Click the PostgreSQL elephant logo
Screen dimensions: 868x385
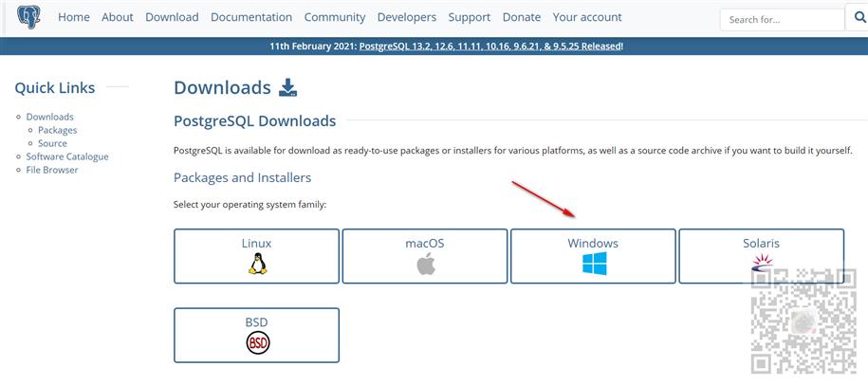tap(28, 18)
